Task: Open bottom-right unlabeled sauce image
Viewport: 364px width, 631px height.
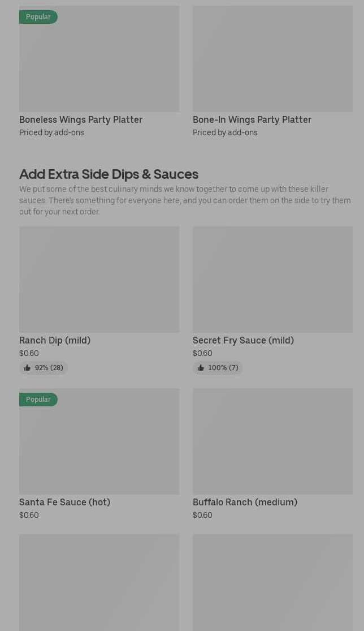Action: click(272, 582)
